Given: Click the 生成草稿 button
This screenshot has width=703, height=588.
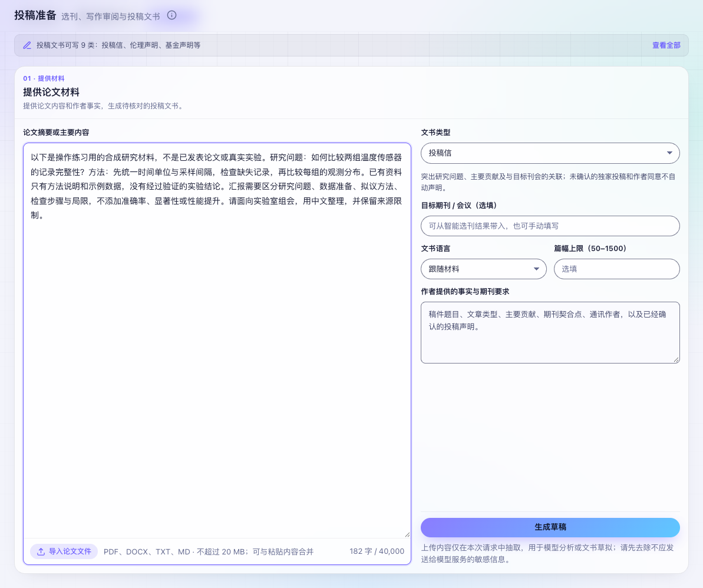Looking at the screenshot, I should coord(550,527).
